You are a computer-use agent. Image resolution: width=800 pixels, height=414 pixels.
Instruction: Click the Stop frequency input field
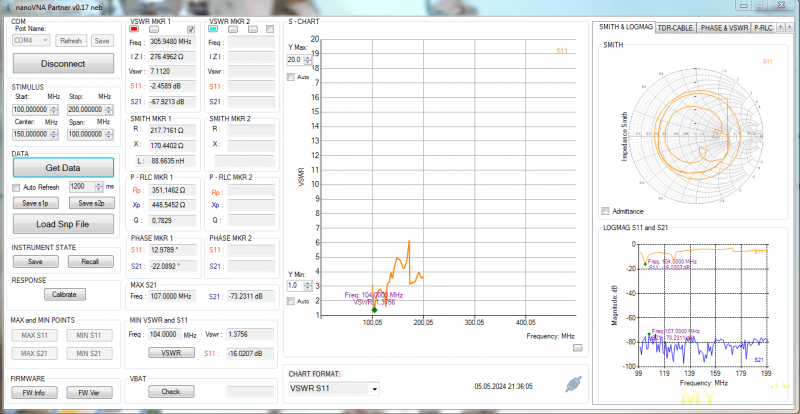(x=83, y=109)
